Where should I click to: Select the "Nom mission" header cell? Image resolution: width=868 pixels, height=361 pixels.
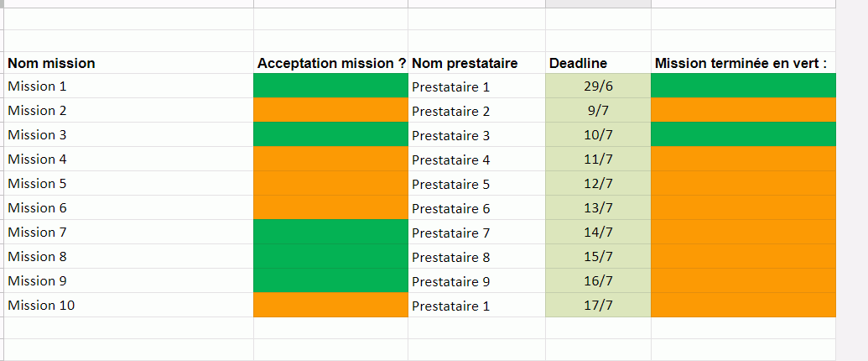(x=51, y=63)
